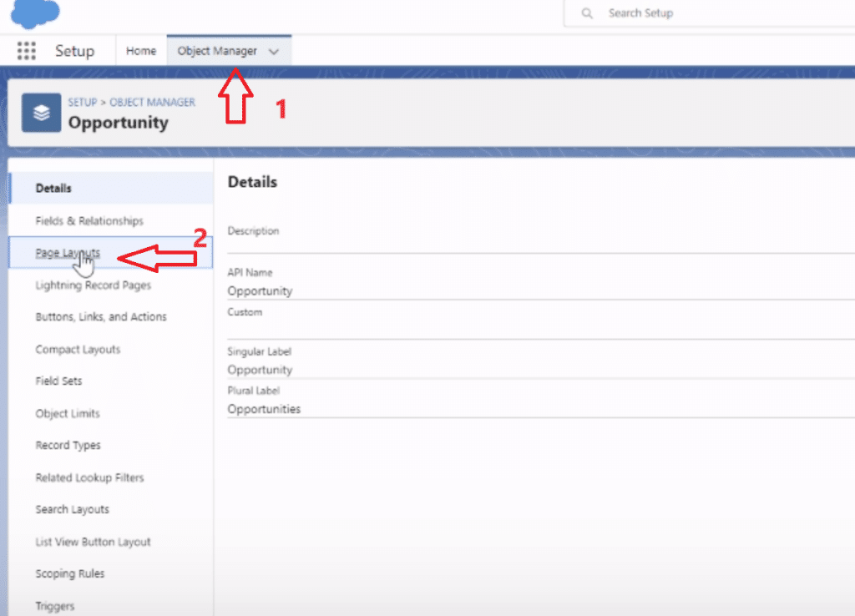
Task: Click the Singular Label value Opportunity
Action: (261, 370)
